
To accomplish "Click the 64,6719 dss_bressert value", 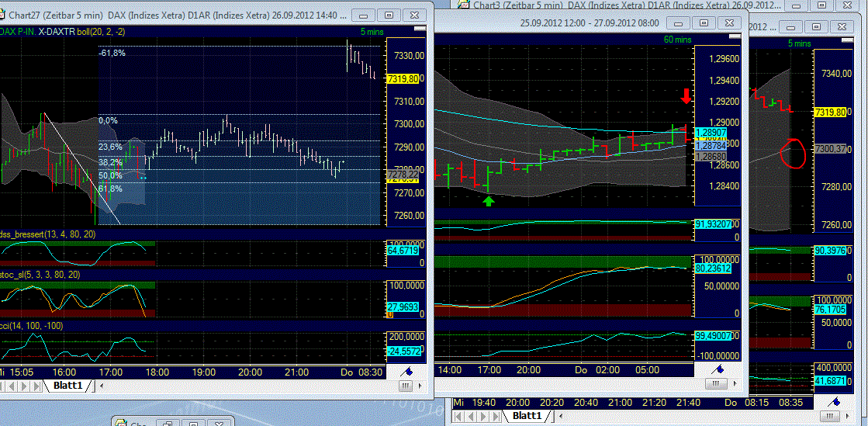I will pos(403,251).
